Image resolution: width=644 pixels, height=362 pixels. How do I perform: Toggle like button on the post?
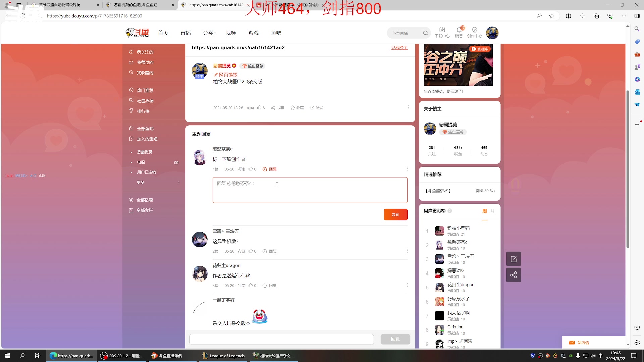click(259, 107)
